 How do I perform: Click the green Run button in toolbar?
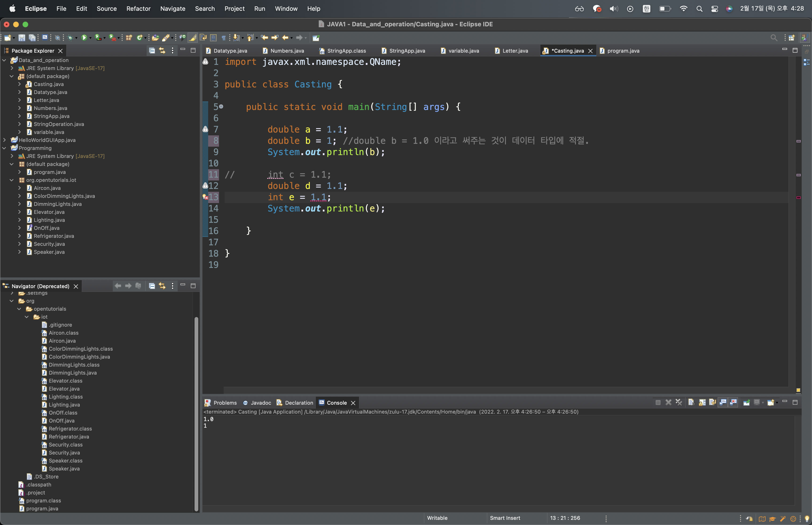(84, 38)
